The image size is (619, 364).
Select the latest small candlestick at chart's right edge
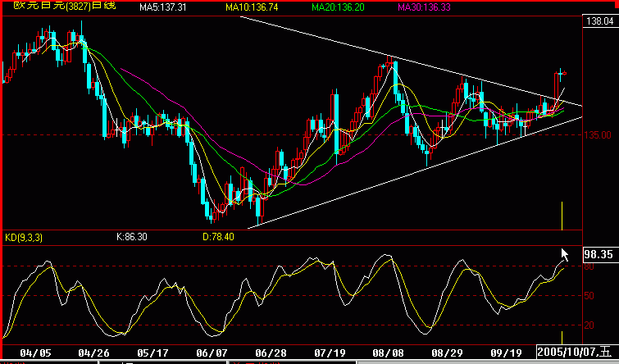click(565, 73)
